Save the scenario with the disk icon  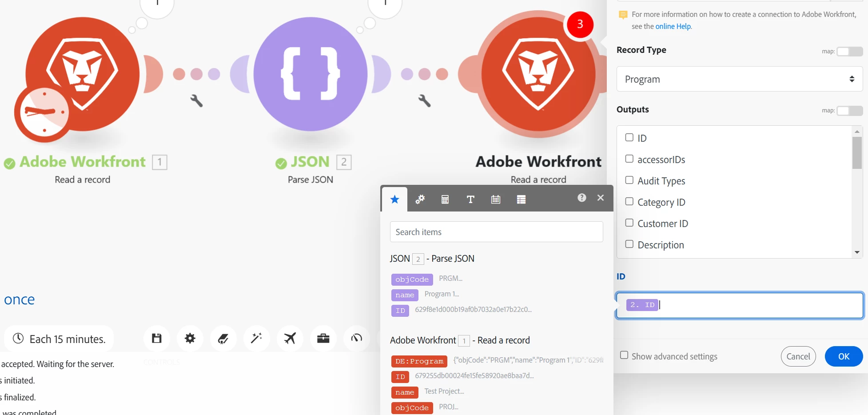(157, 338)
